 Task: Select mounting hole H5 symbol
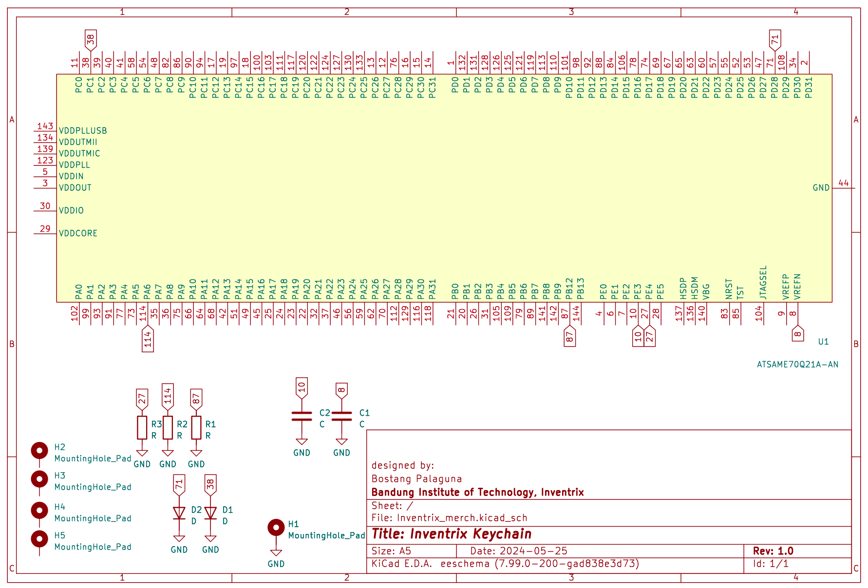pos(39,539)
